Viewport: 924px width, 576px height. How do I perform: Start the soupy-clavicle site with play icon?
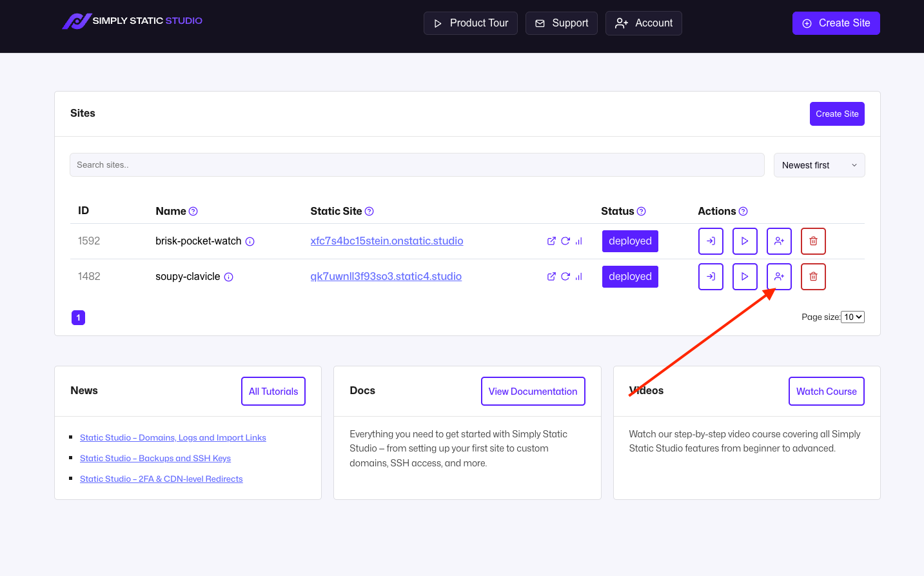745,277
